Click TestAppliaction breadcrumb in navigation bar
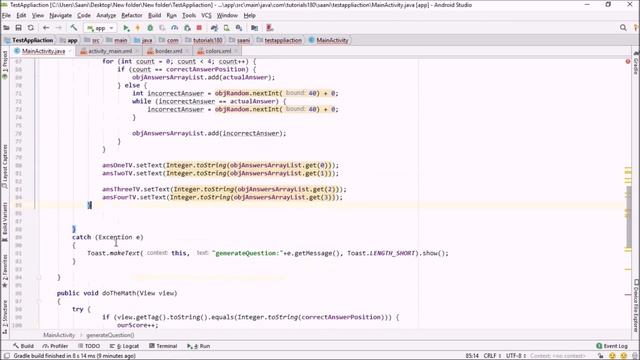 29,40
